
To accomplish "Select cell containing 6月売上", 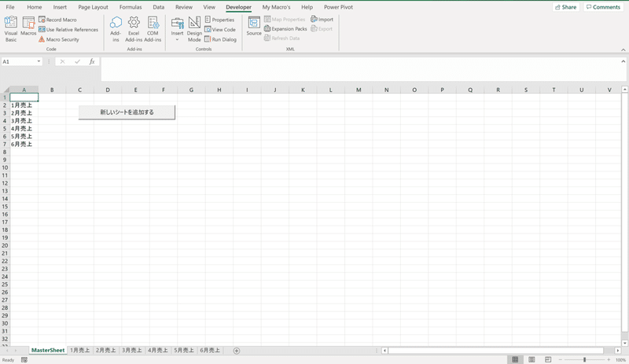I will point(24,144).
